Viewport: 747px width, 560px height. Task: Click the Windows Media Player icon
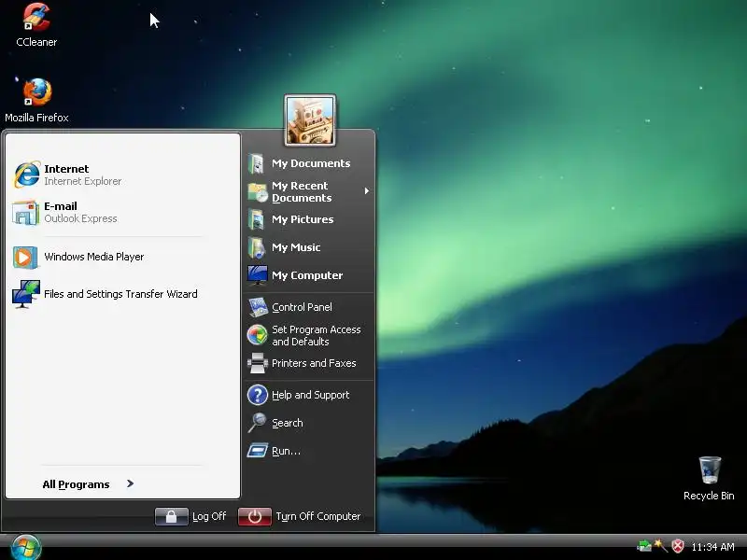click(25, 258)
